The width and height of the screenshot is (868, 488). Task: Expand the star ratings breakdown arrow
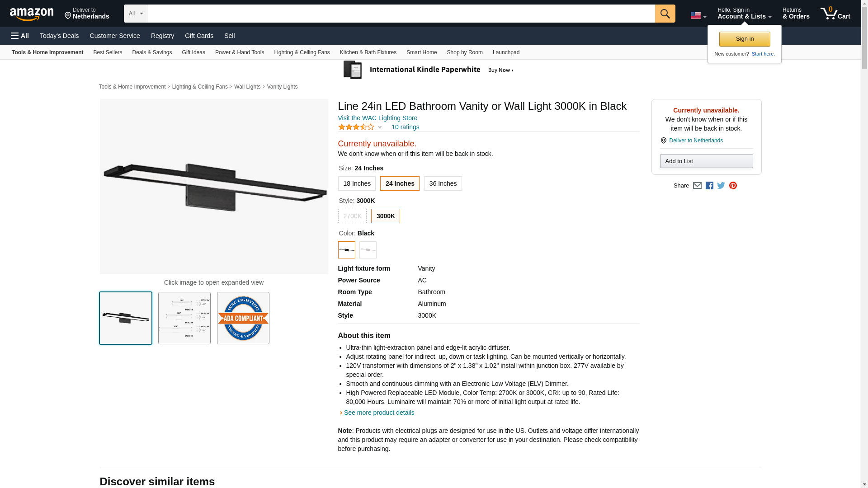pyautogui.click(x=380, y=127)
